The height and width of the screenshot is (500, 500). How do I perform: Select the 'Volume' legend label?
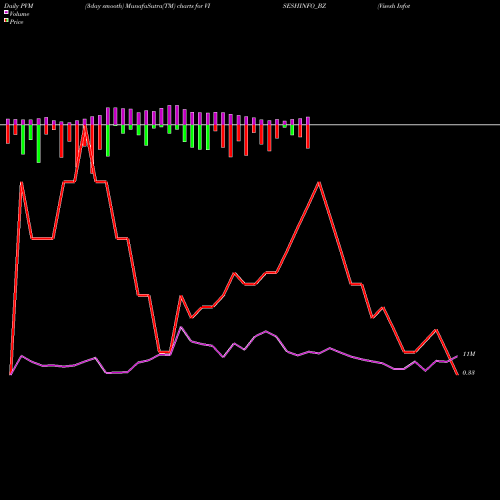tap(19, 14)
